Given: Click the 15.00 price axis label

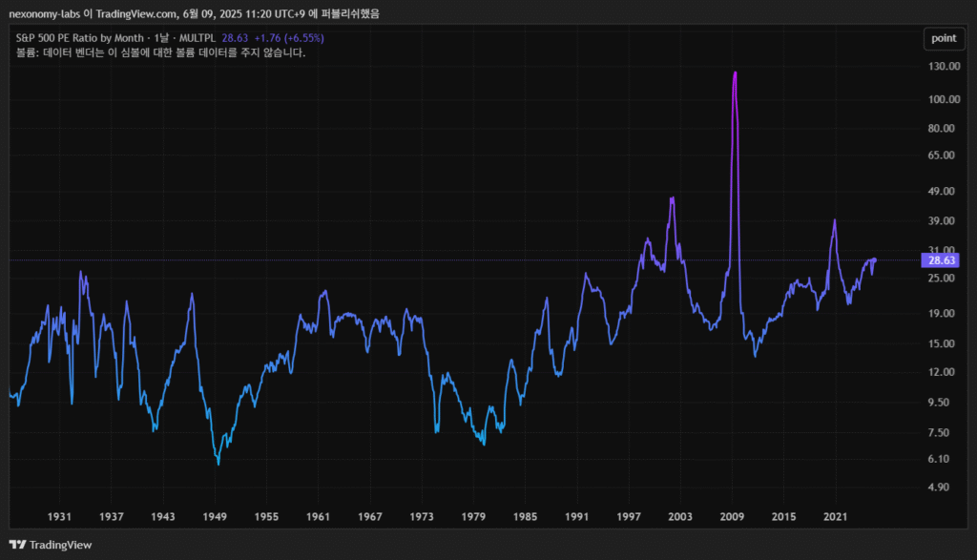Looking at the screenshot, I should (x=942, y=343).
